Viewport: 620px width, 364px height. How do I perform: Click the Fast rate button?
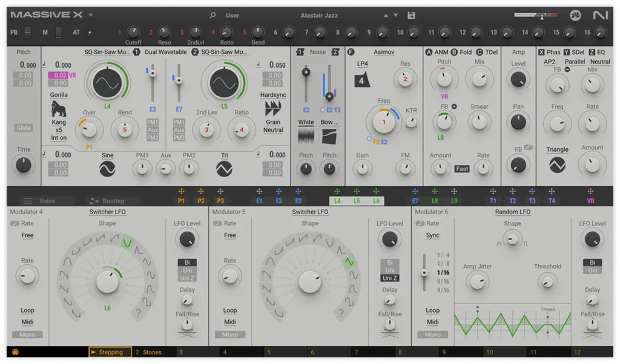tap(462, 169)
